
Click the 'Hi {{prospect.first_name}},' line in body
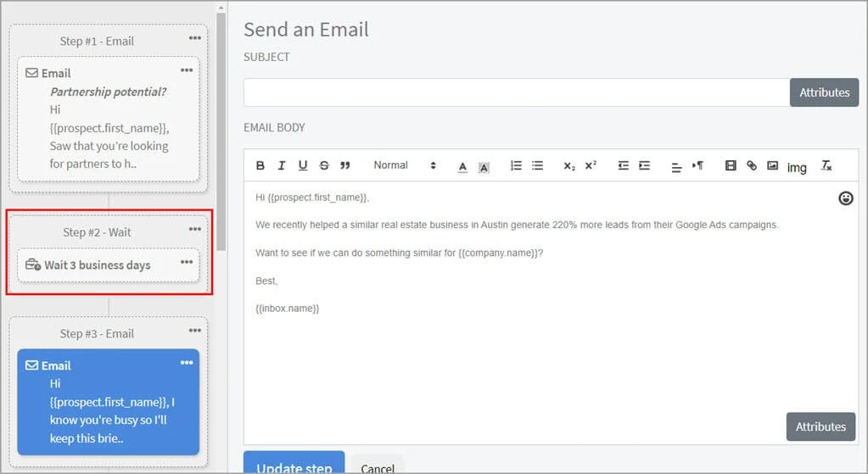tap(312, 198)
